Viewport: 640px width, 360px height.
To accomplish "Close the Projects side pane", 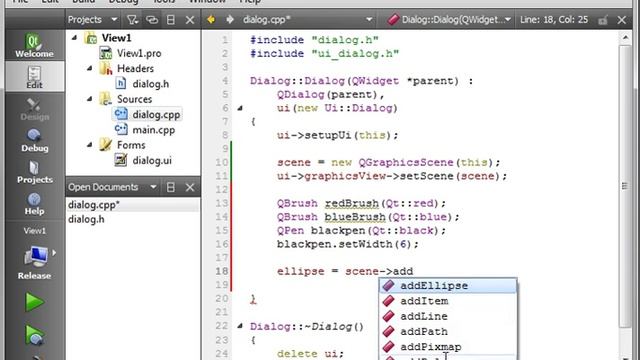I will point(190,20).
